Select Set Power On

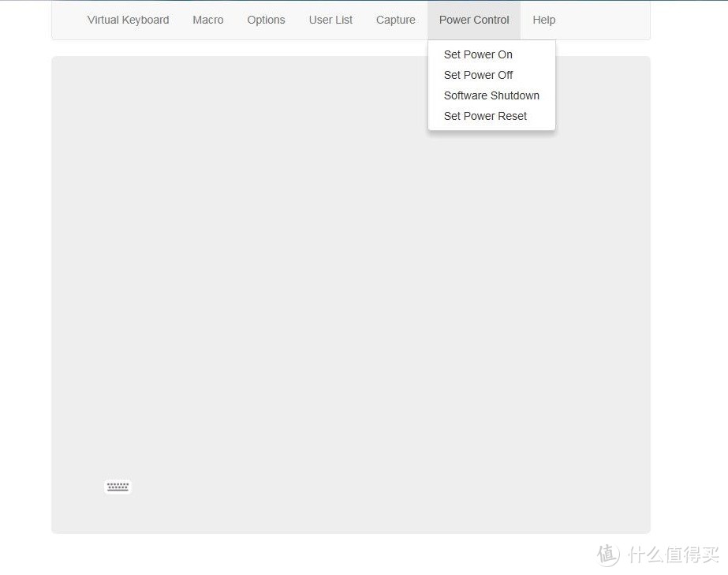[x=478, y=54]
